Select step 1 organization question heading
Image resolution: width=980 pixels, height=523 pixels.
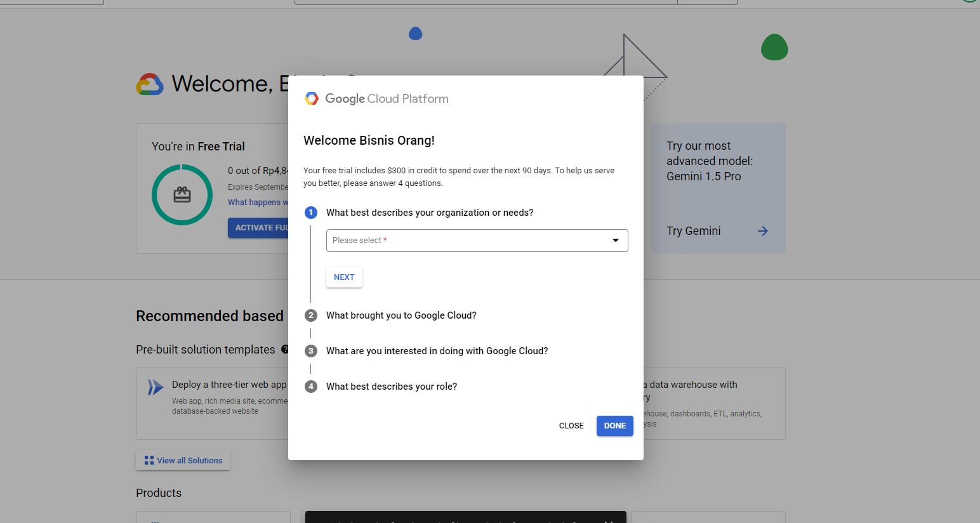coord(430,213)
